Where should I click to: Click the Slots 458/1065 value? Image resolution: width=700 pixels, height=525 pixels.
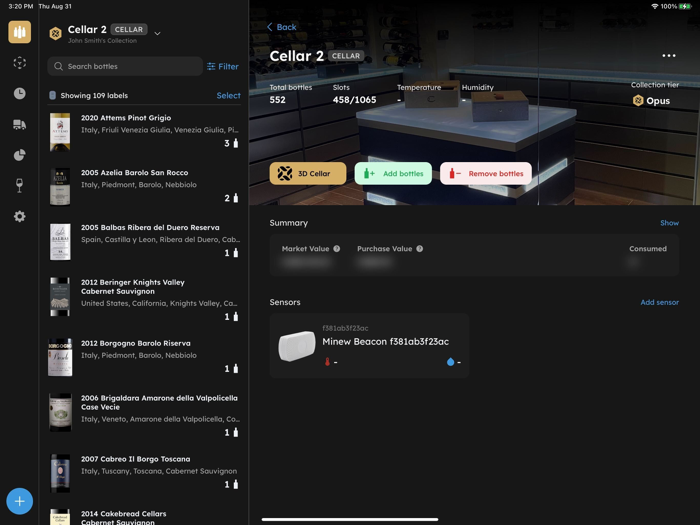pyautogui.click(x=354, y=100)
